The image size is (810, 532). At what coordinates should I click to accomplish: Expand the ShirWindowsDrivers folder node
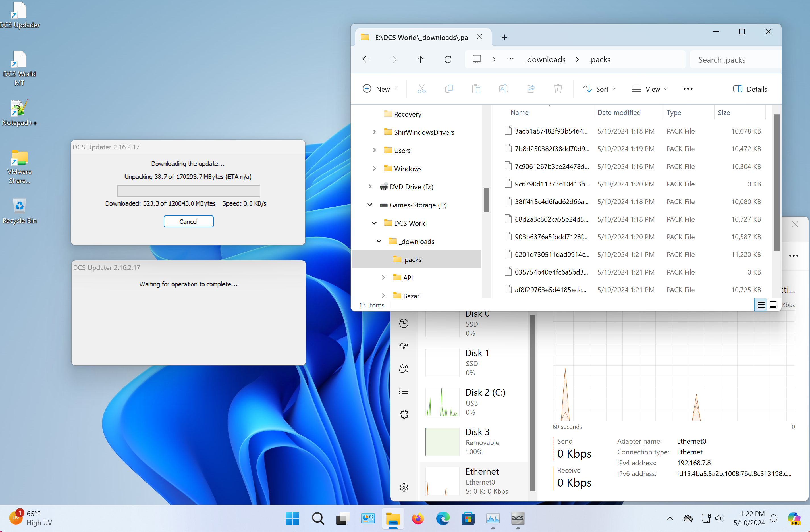pos(374,132)
